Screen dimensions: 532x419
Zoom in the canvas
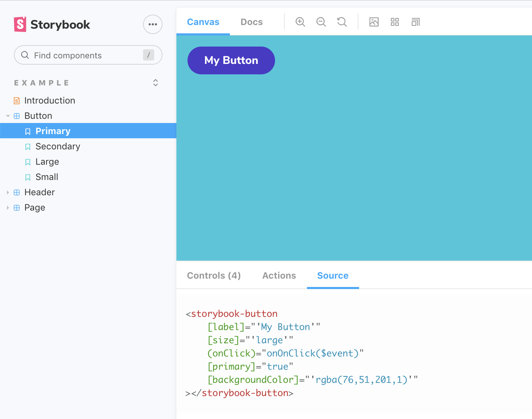pos(300,22)
